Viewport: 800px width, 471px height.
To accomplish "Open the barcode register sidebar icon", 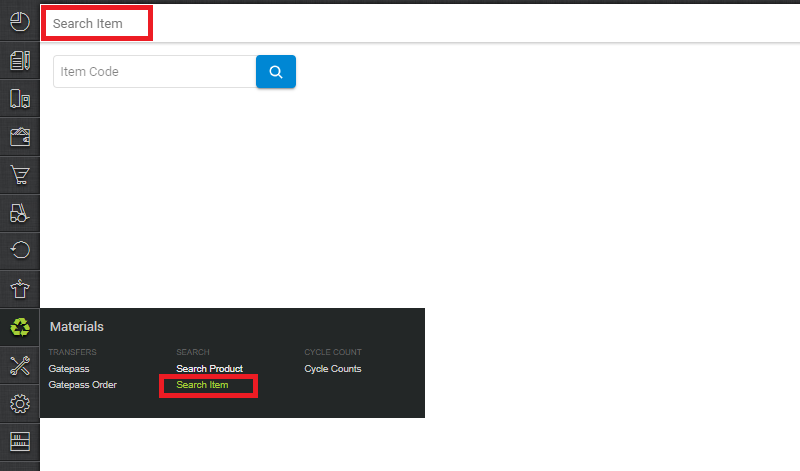I will tap(20, 442).
